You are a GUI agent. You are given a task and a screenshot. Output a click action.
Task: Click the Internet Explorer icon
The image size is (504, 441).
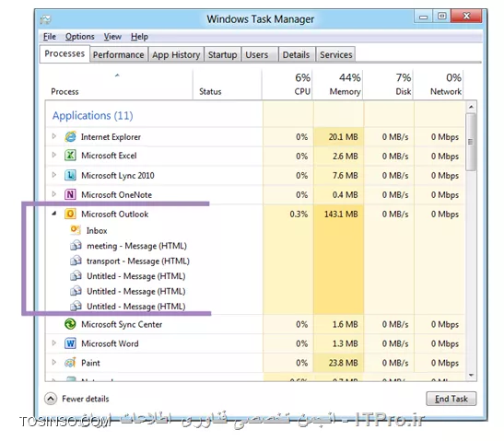click(x=70, y=136)
